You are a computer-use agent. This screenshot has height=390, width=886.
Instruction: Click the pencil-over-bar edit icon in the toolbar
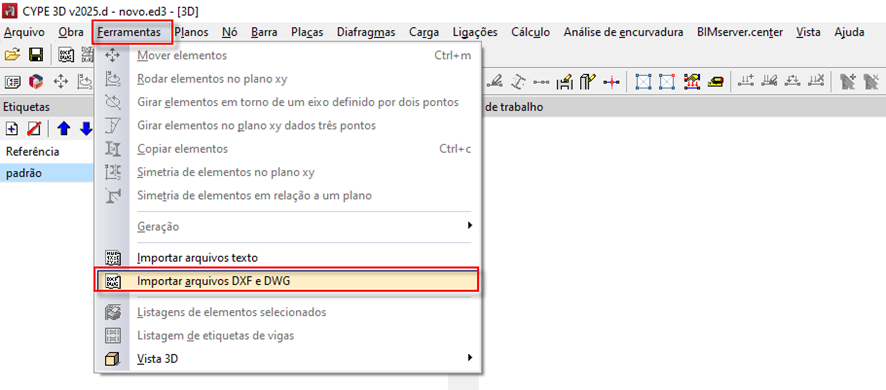496,82
